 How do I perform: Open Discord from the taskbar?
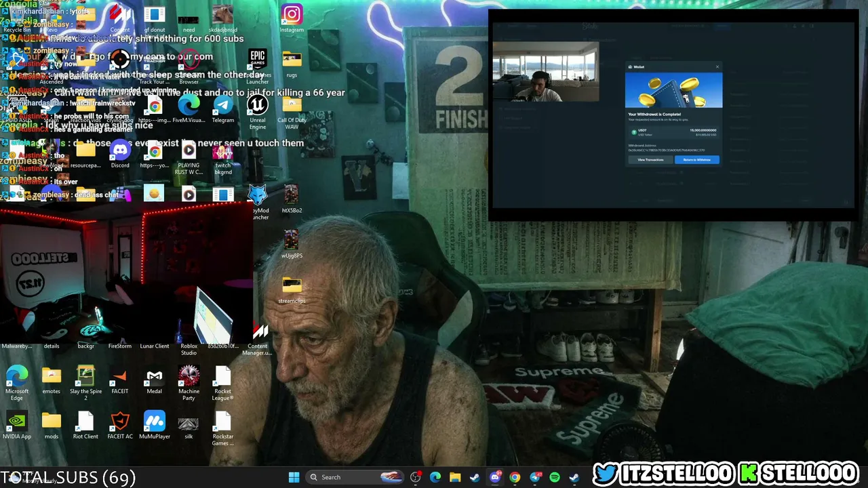click(495, 477)
